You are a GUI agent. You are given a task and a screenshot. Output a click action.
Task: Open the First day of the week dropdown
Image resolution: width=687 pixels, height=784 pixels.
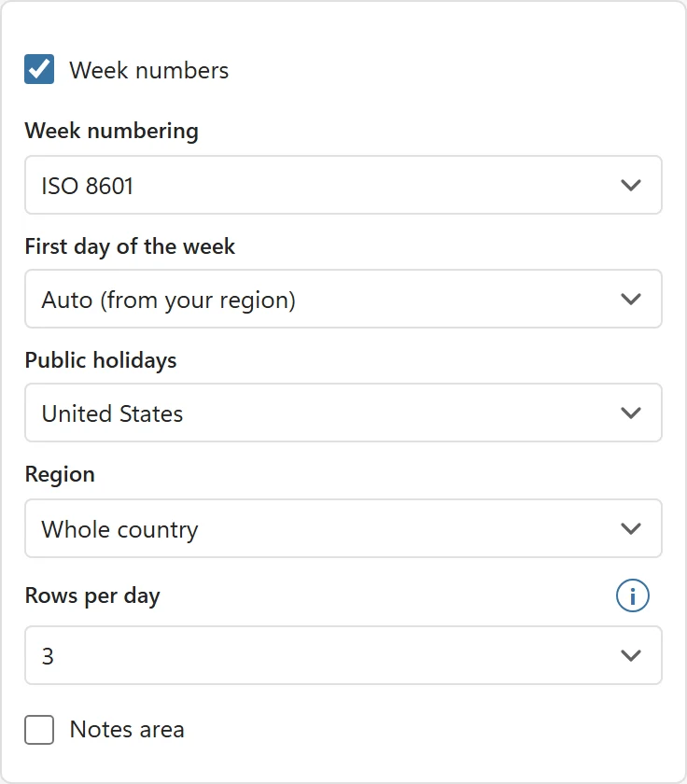343,299
